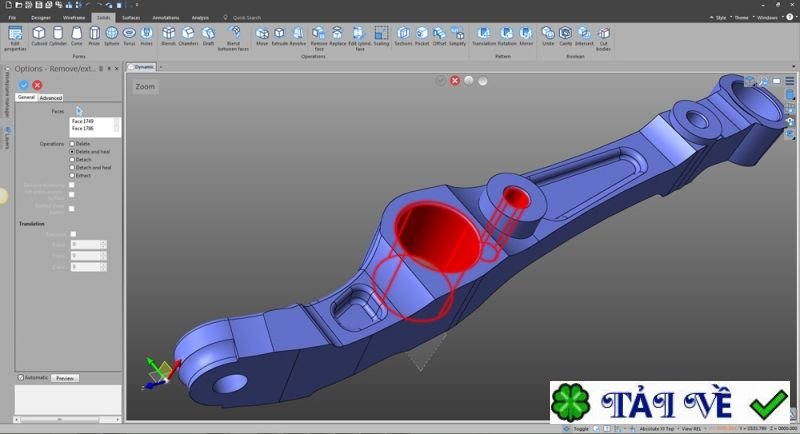Screen dimensions: 800x434
Task: Choose the Detach and heal option
Action: click(72, 167)
